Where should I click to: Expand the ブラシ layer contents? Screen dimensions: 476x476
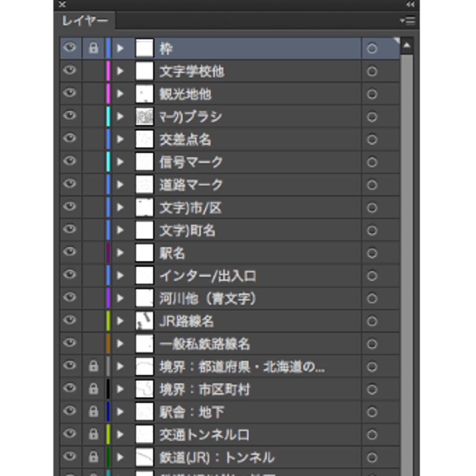[x=120, y=116]
